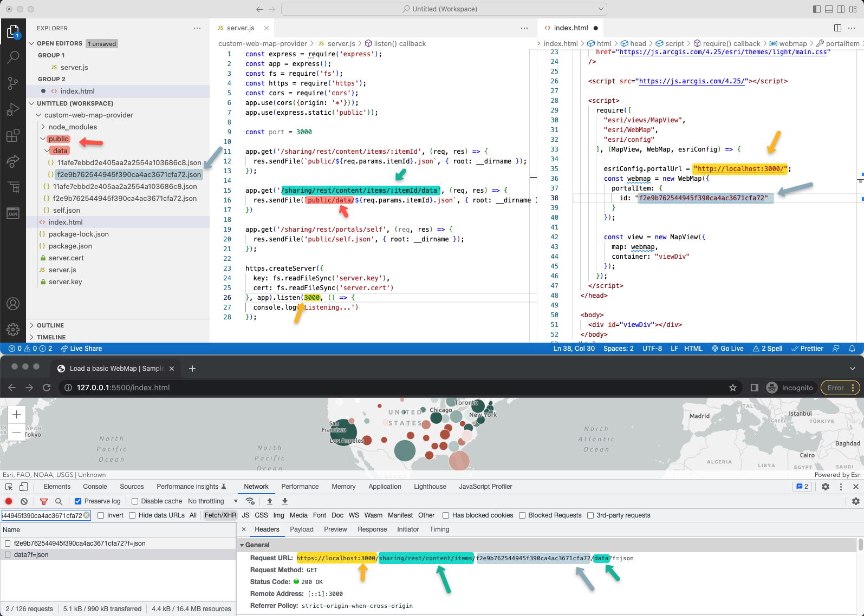Click the notifications bell in status bar
The width and height of the screenshot is (864, 616).
click(852, 349)
